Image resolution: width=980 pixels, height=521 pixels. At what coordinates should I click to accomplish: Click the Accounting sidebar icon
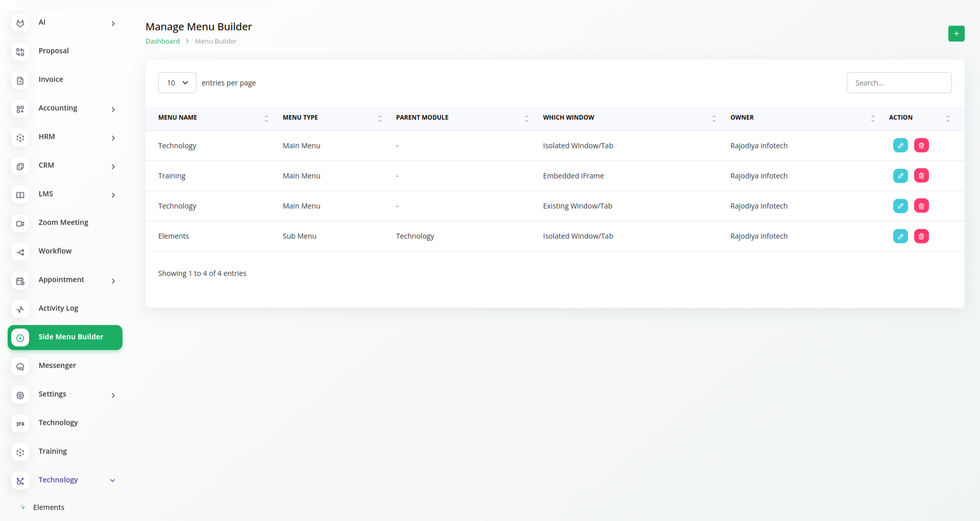(x=20, y=109)
